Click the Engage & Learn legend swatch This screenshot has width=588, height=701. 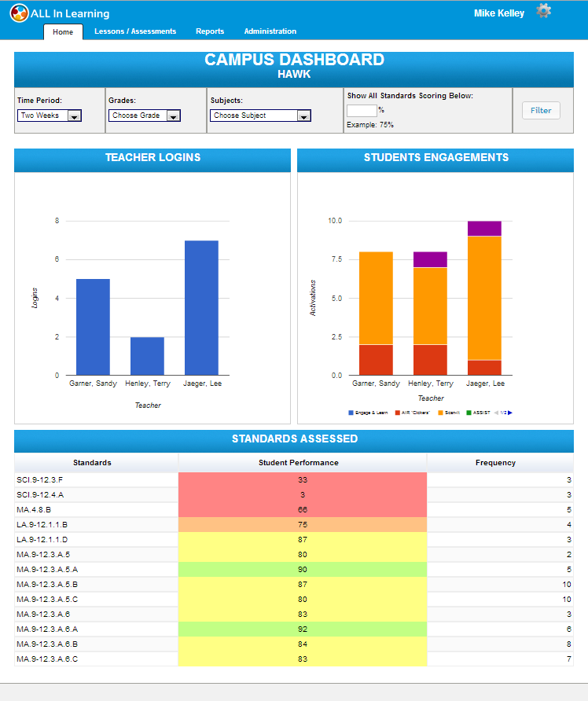pos(351,413)
